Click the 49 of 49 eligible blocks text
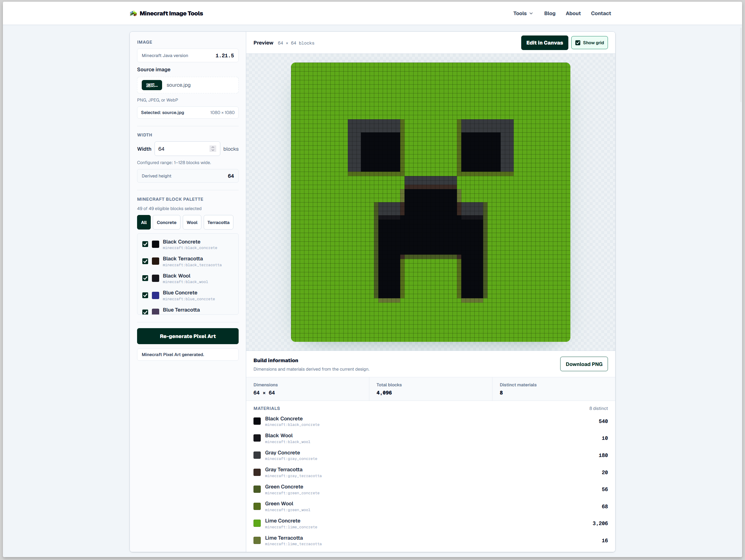The image size is (745, 560). point(169,209)
